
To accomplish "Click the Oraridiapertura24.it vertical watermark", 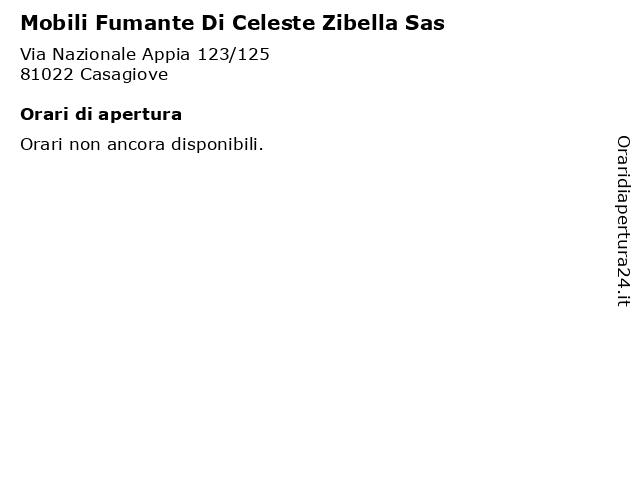I will tap(623, 221).
